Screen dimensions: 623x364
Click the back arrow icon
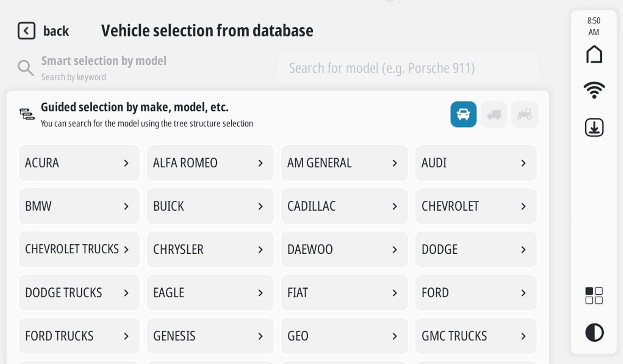(x=26, y=31)
